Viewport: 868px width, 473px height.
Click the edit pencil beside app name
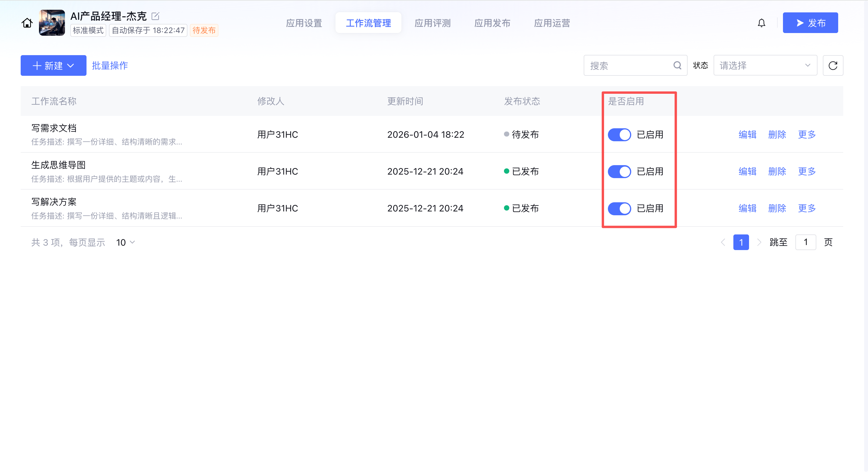tap(155, 16)
